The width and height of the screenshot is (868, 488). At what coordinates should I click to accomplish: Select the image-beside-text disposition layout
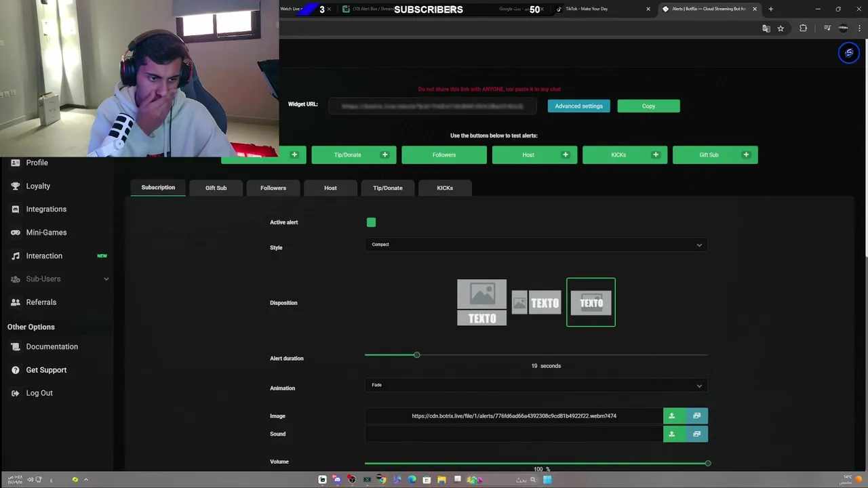tap(536, 302)
